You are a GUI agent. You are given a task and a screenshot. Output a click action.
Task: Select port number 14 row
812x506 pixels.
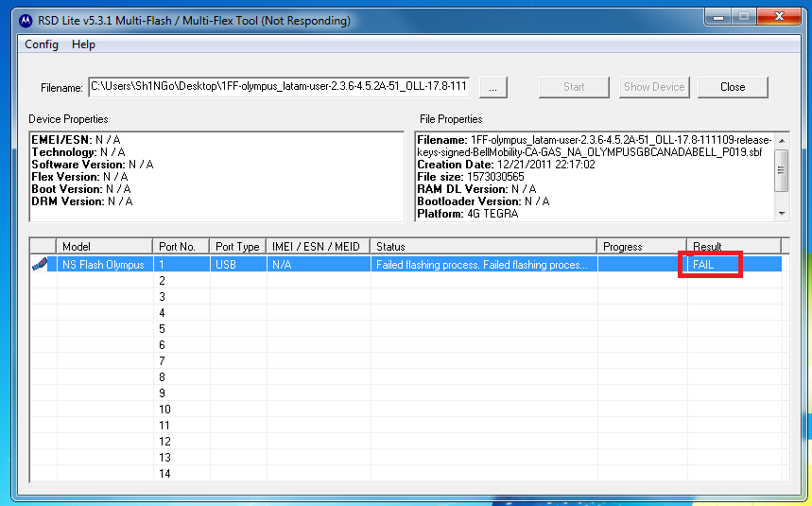(409, 473)
